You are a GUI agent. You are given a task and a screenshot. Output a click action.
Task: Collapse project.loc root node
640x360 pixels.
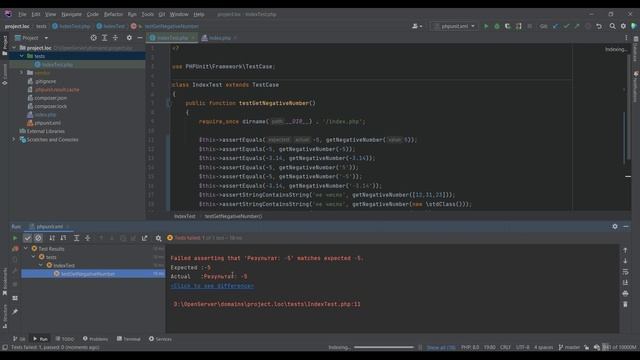14,47
